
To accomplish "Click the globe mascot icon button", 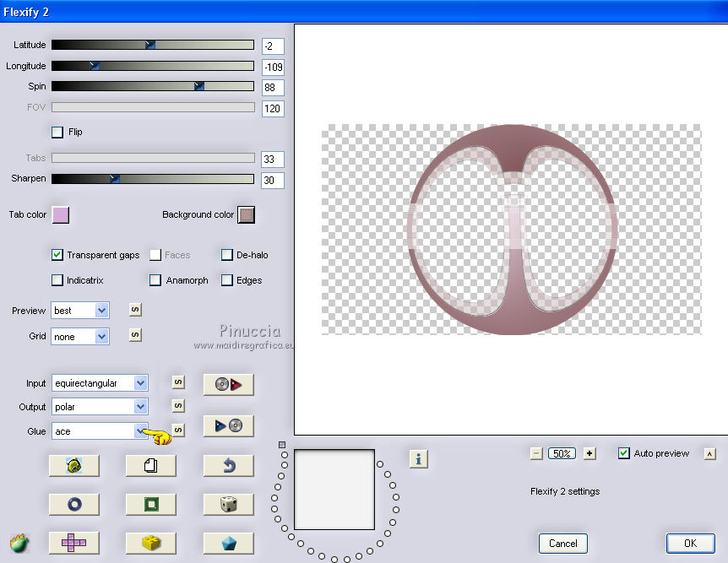I will tap(74, 466).
